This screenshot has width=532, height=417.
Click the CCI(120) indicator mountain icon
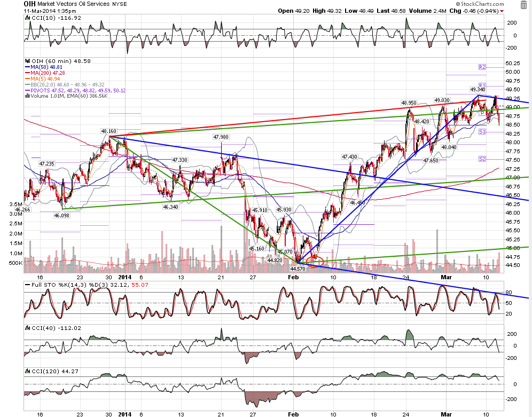27,372
